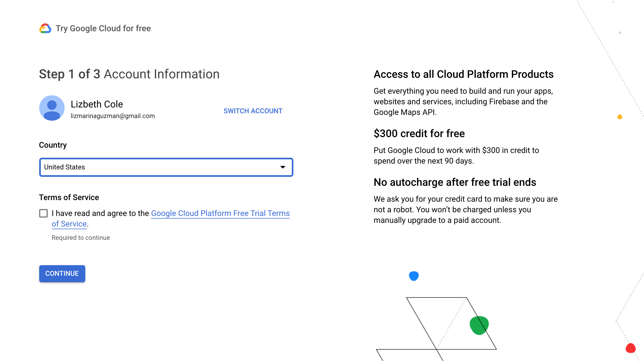Open Google Cloud Platform Free Trial Terms link
The width and height of the screenshot is (644, 361).
pos(220,213)
